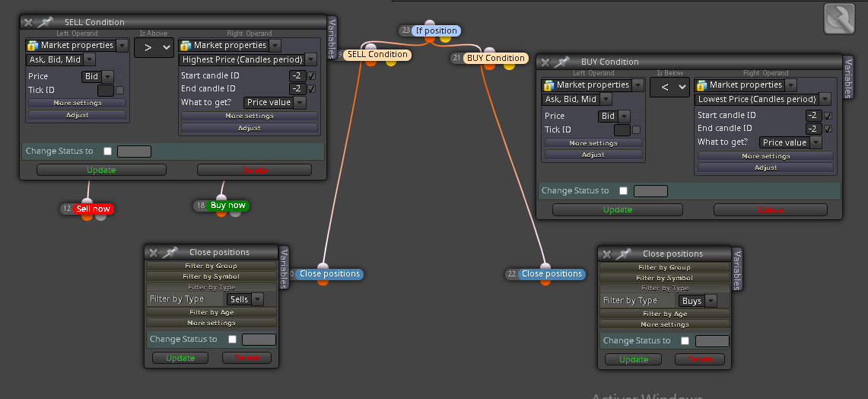
Task: Pin the BUY Condition panel
Action: click(561, 62)
